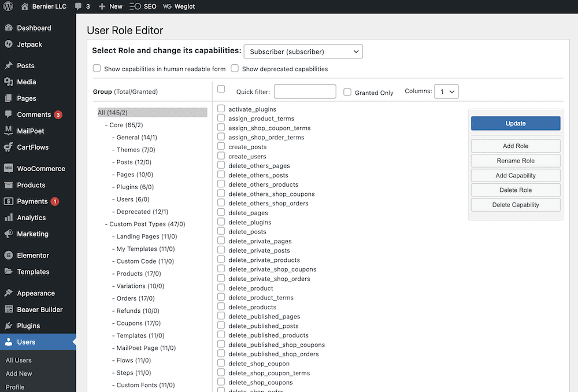The image size is (578, 392).
Task: Open the SEO icon in admin bar
Action: [x=135, y=6]
